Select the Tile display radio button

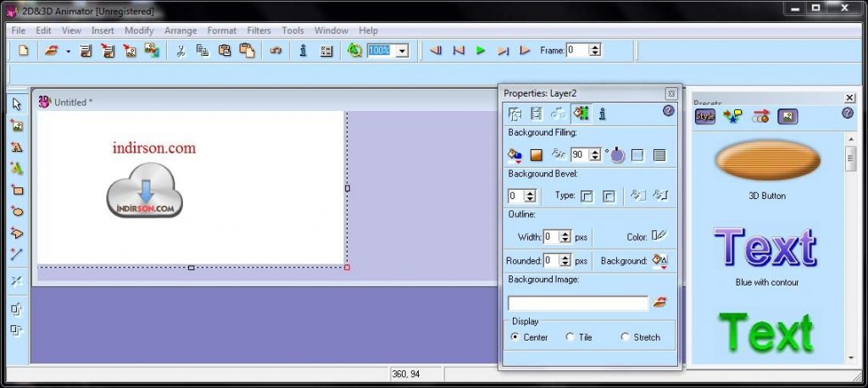[570, 336]
